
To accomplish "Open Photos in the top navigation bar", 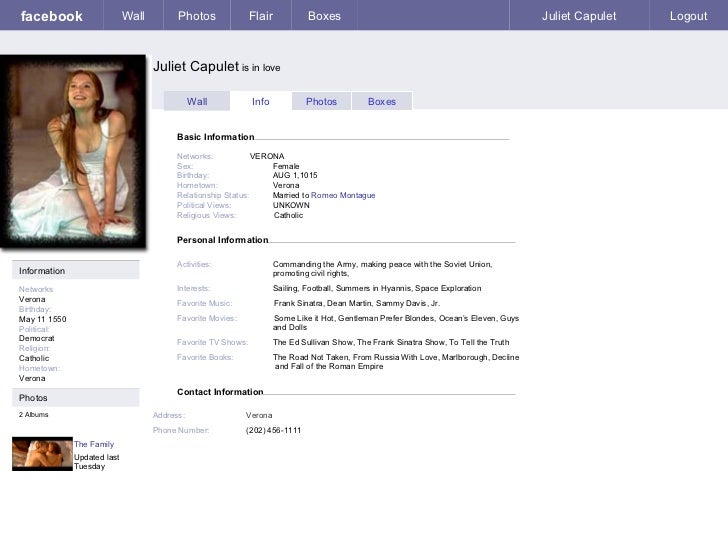I will pos(197,16).
